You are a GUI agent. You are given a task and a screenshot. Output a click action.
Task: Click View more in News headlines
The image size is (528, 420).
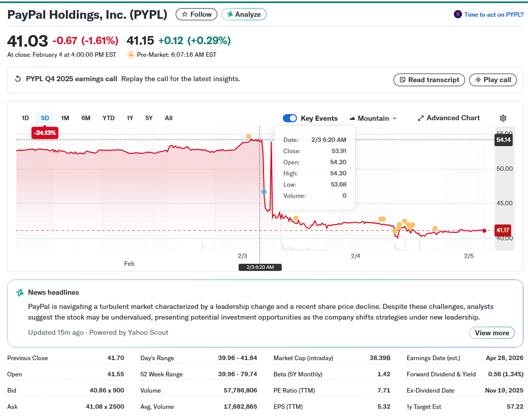pos(491,333)
